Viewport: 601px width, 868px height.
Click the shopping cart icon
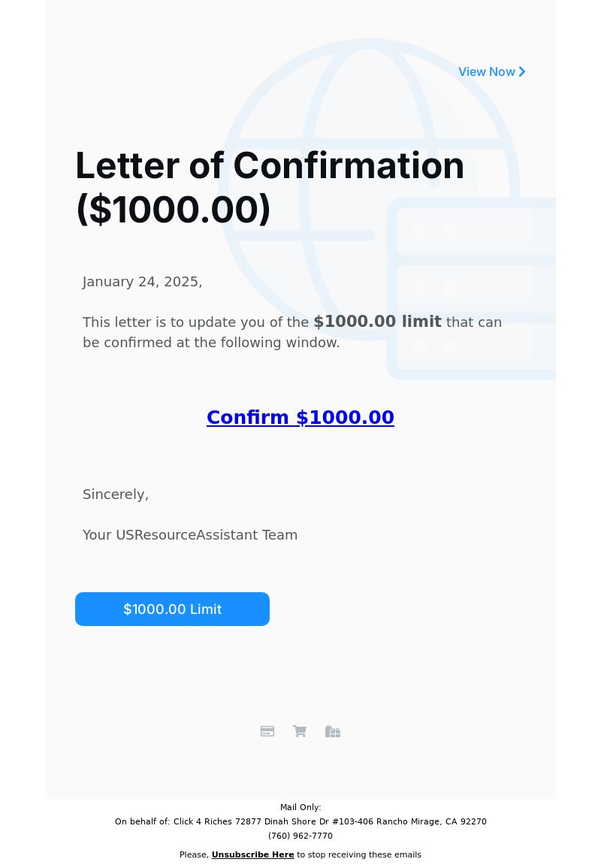300,731
